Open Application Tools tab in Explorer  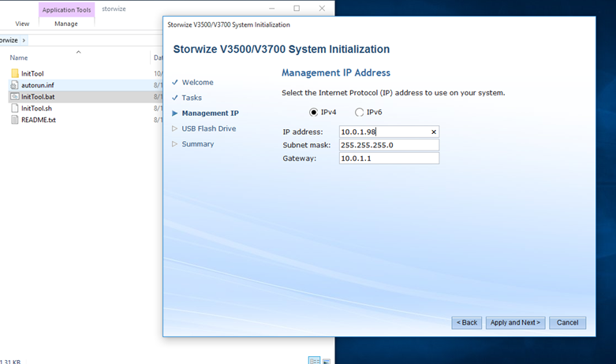coord(66,9)
